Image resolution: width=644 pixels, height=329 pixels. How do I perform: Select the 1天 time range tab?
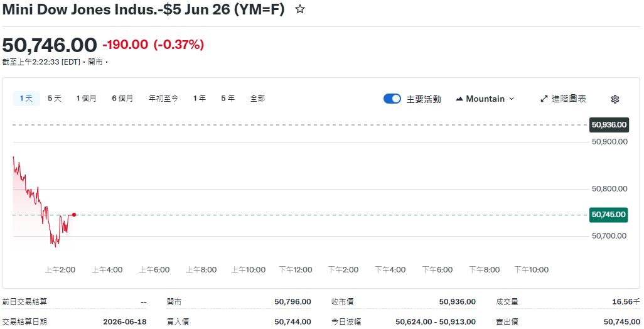26,99
